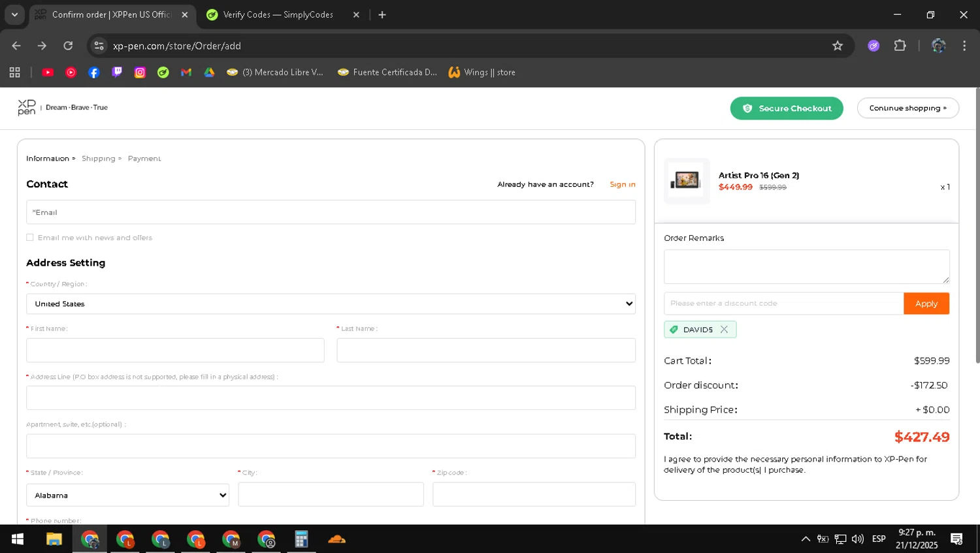The width and height of the screenshot is (980, 553).
Task: Tick the Email me with news checkbox
Action: [x=30, y=238]
